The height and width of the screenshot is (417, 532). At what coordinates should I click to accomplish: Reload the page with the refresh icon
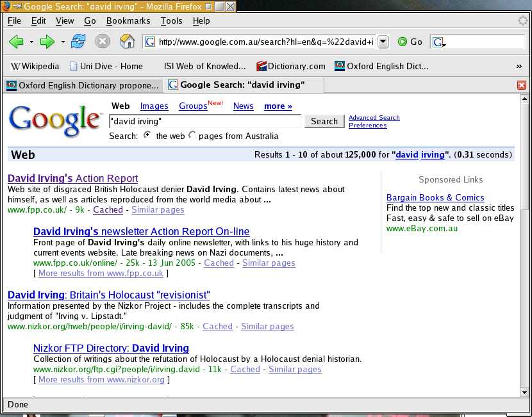[x=78, y=42]
